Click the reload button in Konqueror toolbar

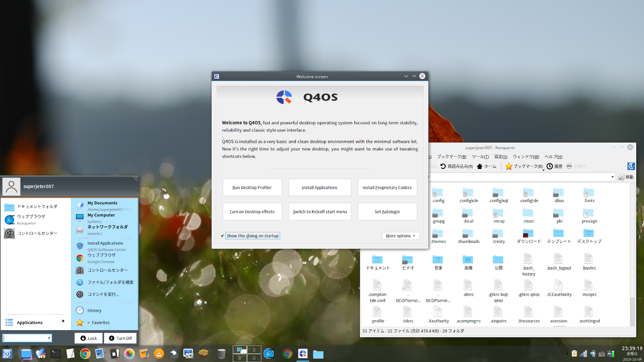click(x=456, y=166)
